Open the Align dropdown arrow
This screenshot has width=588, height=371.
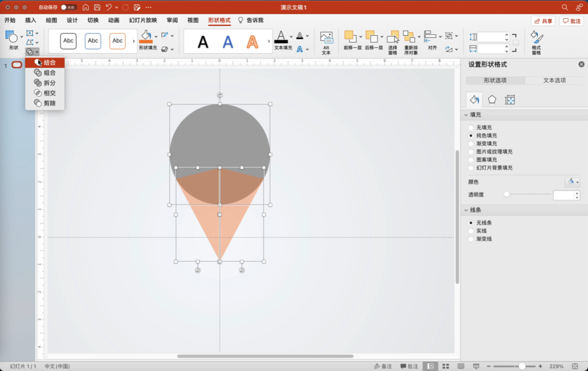coord(440,37)
